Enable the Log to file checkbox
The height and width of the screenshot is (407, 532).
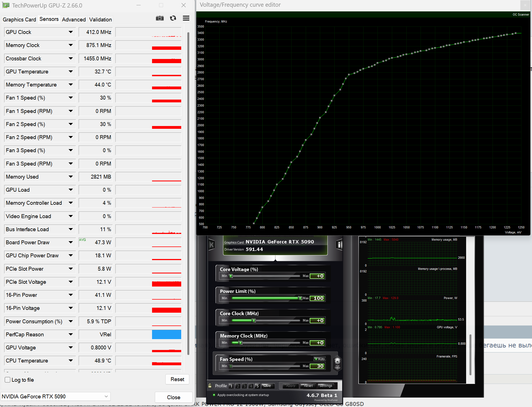coord(8,380)
